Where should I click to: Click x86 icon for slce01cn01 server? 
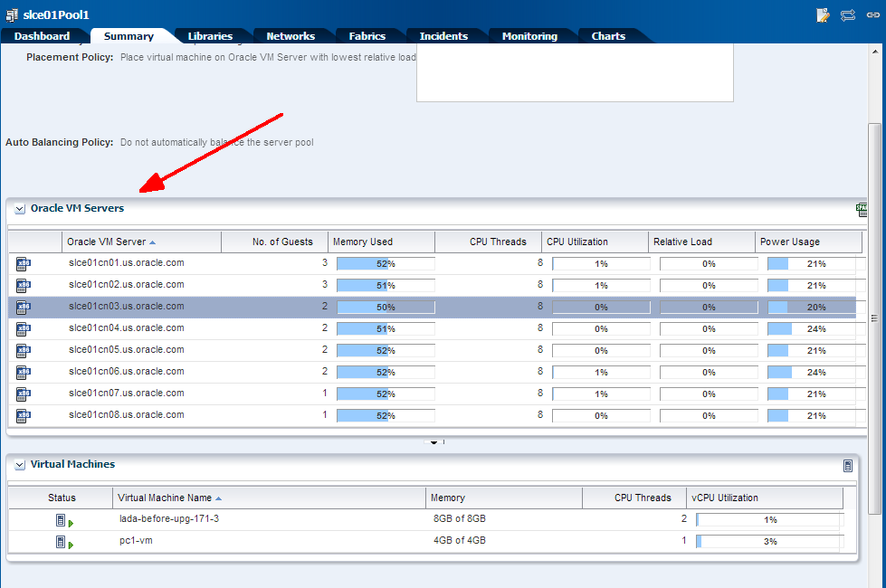tap(24, 264)
